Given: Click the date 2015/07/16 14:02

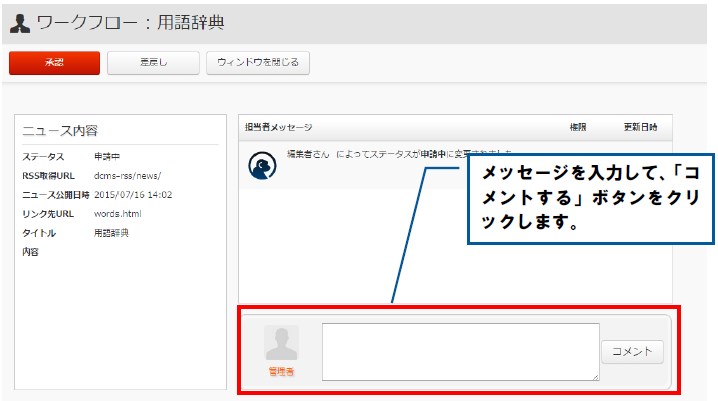Looking at the screenshot, I should tap(133, 195).
